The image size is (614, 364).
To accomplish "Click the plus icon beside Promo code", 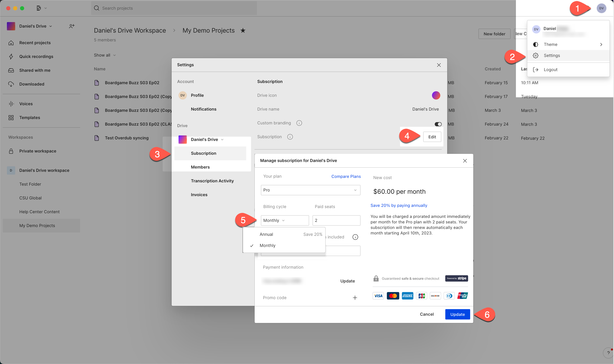I will click(x=355, y=298).
